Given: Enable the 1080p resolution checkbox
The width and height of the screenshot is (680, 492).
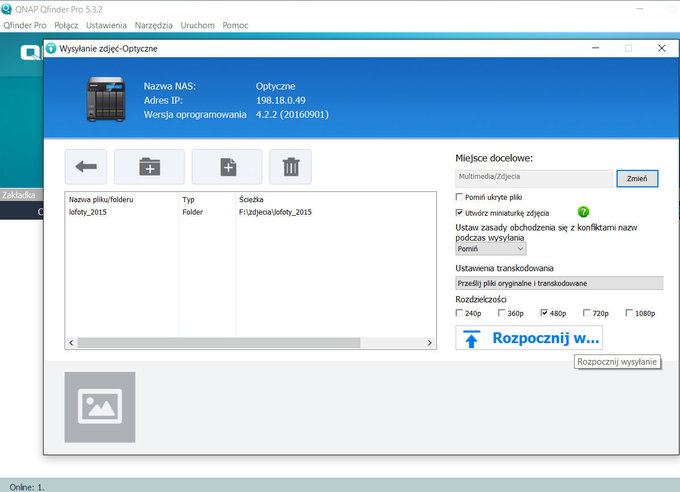Looking at the screenshot, I should coord(629,313).
